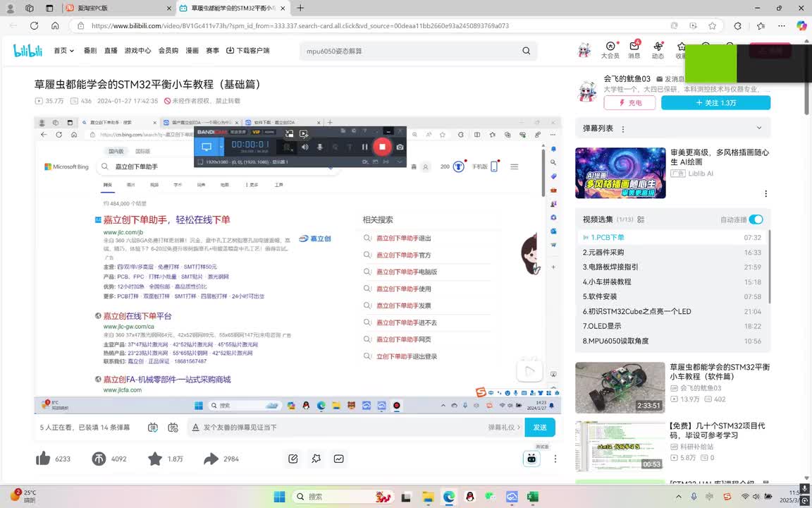The height and width of the screenshot is (508, 812).
Task: Open Windows Start menu on taskbar
Action: (x=279, y=497)
